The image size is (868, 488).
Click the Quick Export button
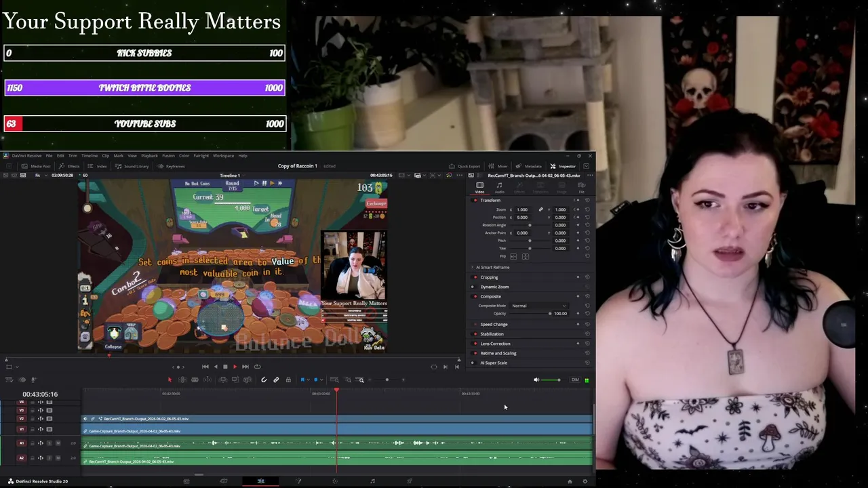click(x=465, y=166)
